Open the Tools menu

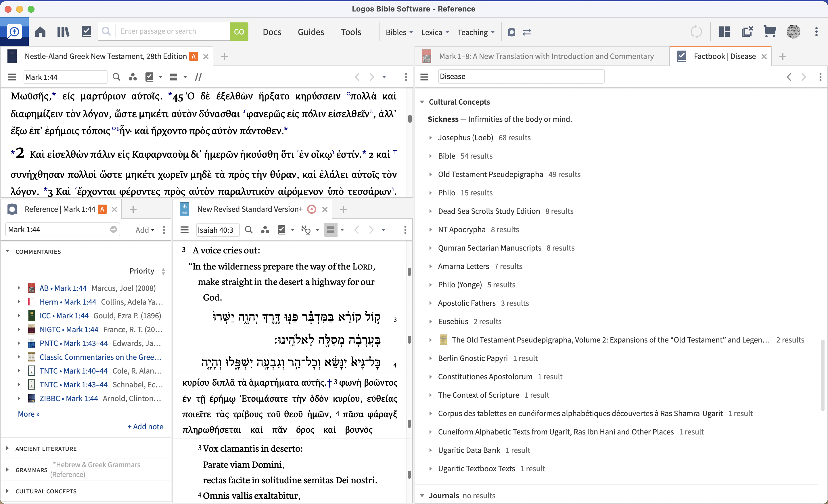pos(351,32)
